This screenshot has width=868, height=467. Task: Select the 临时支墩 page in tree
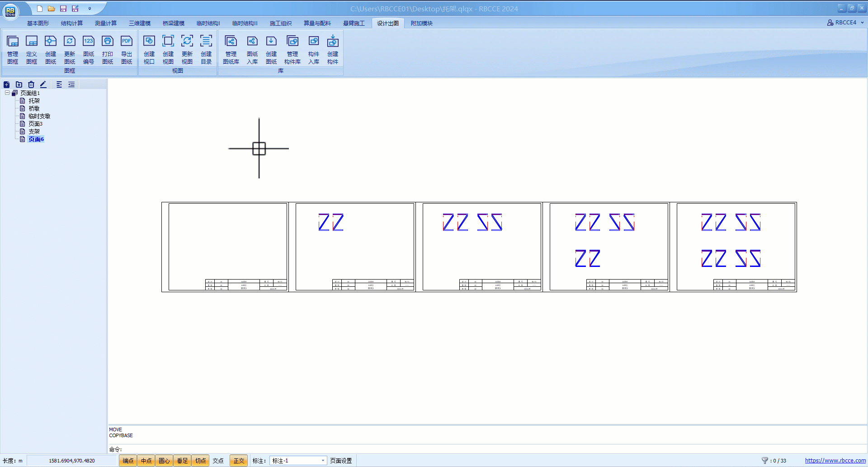(39, 116)
